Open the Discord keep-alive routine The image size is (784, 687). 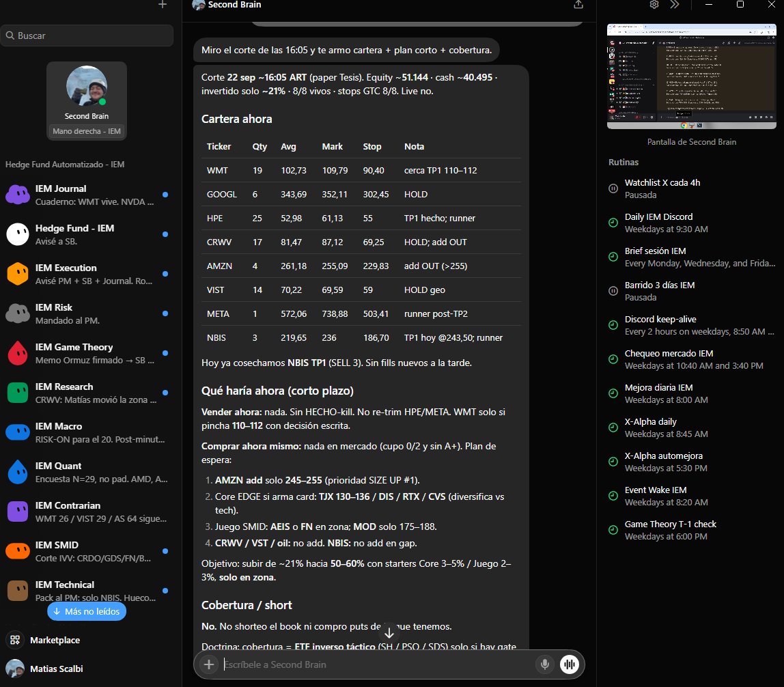692,326
